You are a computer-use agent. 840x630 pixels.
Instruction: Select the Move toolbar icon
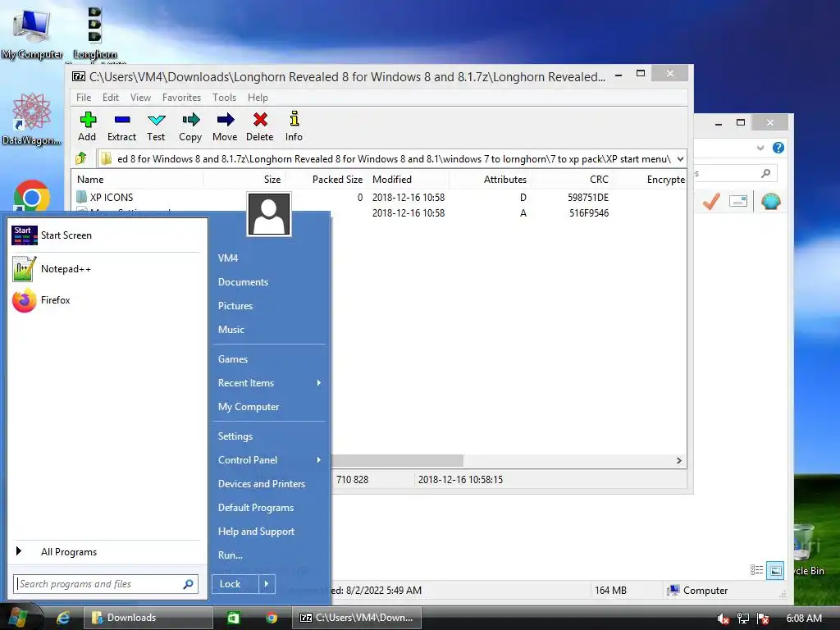[225, 126]
